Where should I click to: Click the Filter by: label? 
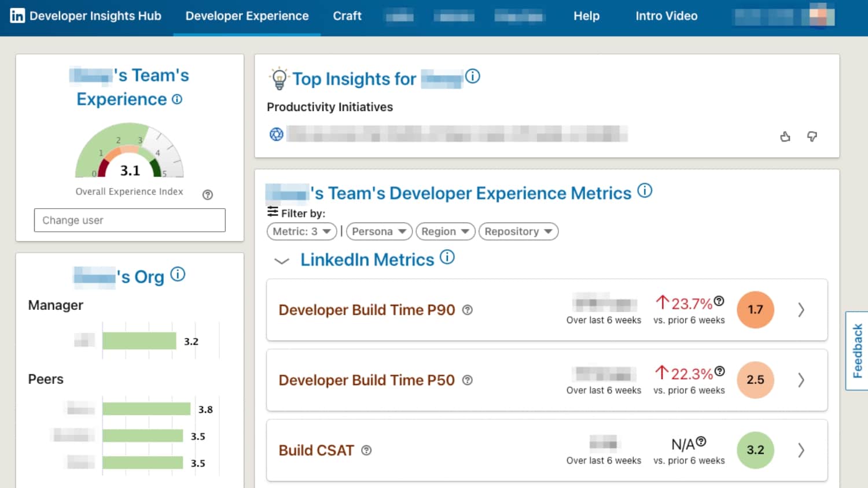(x=303, y=213)
